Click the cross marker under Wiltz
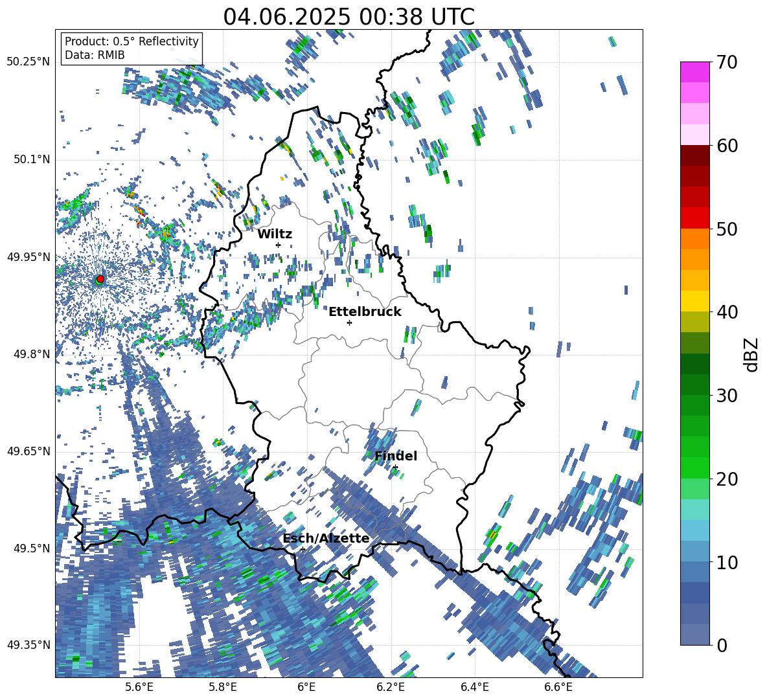Image resolution: width=767 pixels, height=700 pixels. pyautogui.click(x=278, y=245)
